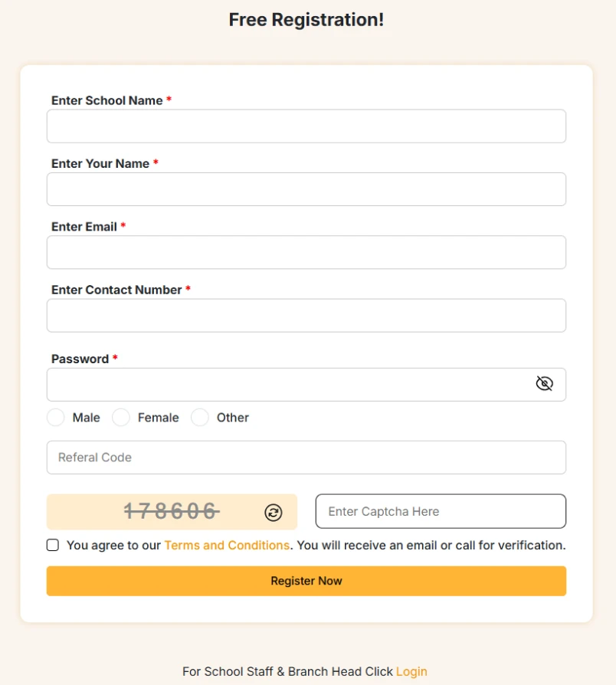Screen dimensions: 616x685
Task: Refresh the captcha code icon
Action: click(x=274, y=513)
